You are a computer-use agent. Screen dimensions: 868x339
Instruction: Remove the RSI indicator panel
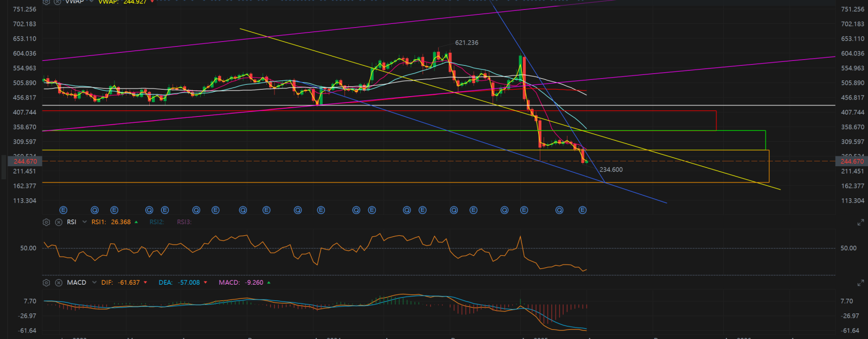pos(59,222)
